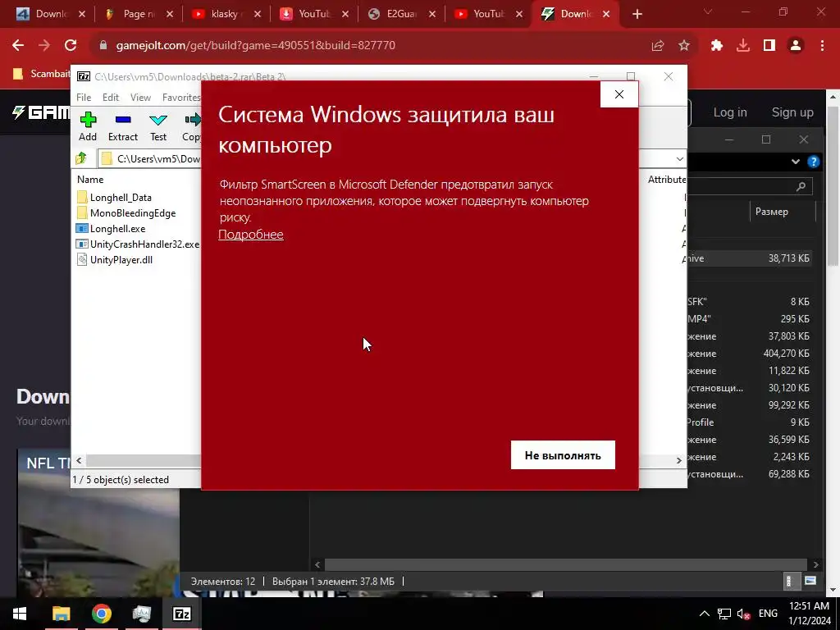
Task: Click the Подробнее link in SmartScreen dialog
Action: pyautogui.click(x=251, y=234)
